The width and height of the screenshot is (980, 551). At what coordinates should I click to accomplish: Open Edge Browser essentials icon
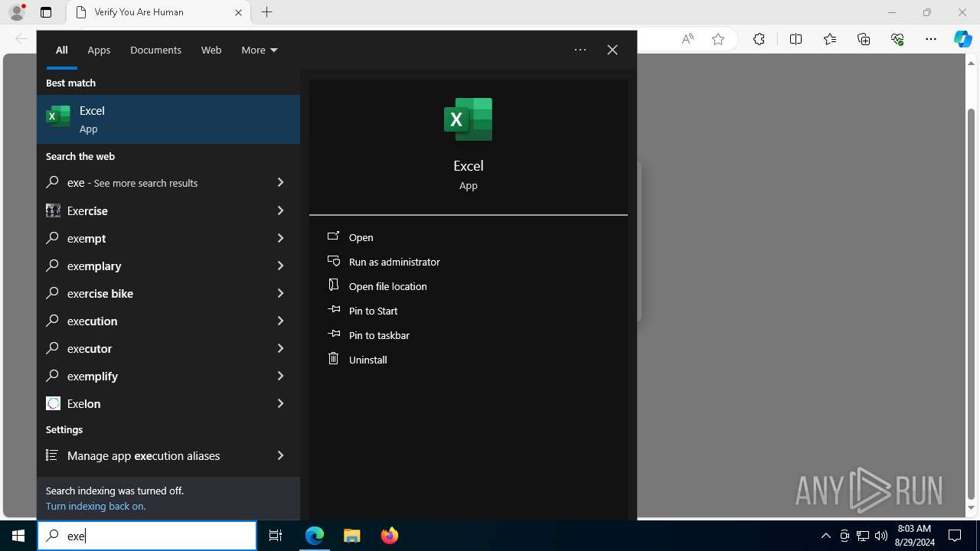(x=897, y=39)
